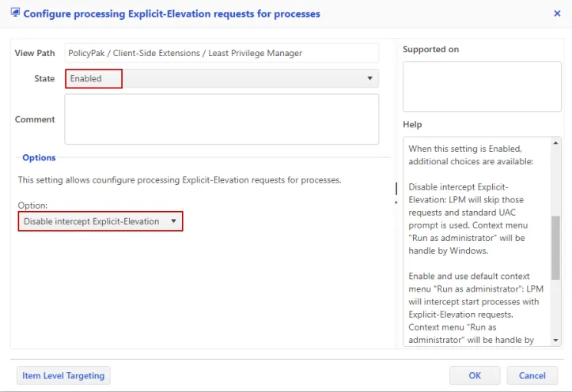Expand the Disable intercept Explicit-Elevation dropdown
Screen dimensions: 572x392
click(x=100, y=221)
